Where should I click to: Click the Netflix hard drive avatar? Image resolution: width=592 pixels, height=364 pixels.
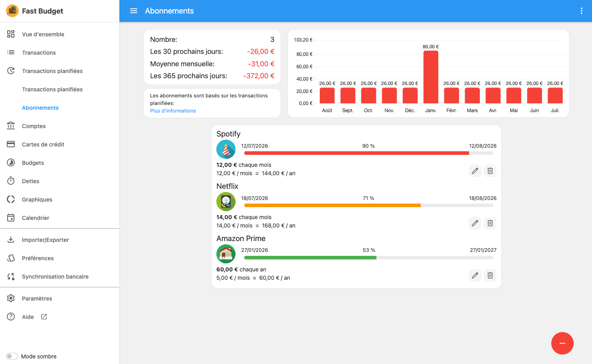[x=226, y=202]
